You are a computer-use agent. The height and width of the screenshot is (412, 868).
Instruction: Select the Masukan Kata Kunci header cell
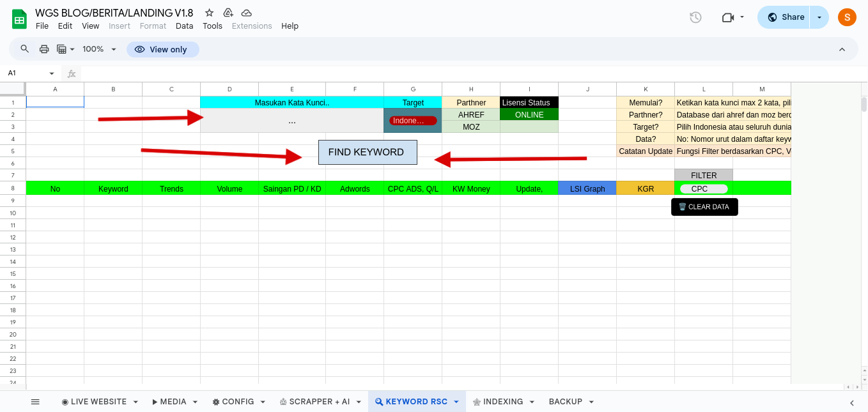click(292, 103)
